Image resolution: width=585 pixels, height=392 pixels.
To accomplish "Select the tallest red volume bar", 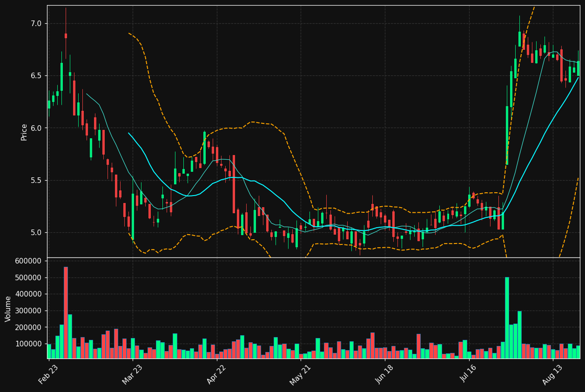I will click(x=66, y=312).
